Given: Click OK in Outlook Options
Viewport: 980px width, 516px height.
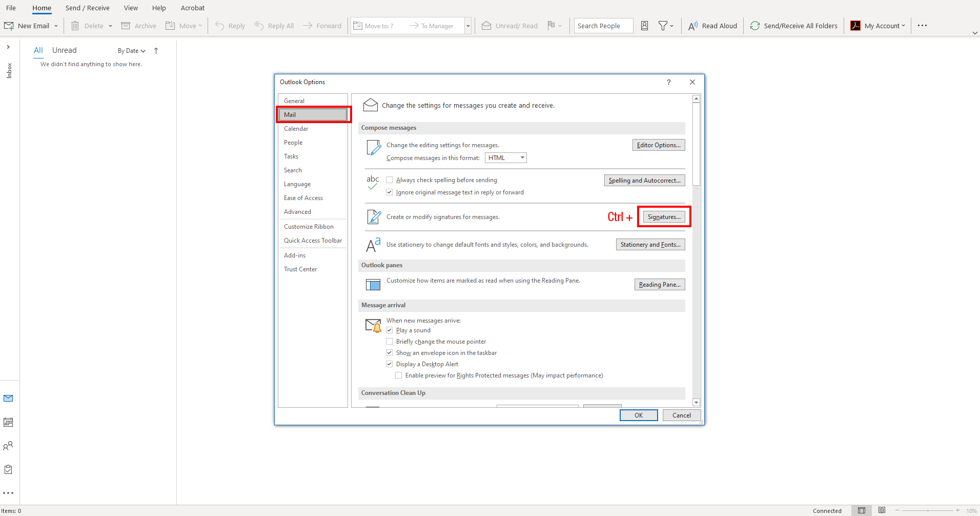Looking at the screenshot, I should [x=639, y=415].
